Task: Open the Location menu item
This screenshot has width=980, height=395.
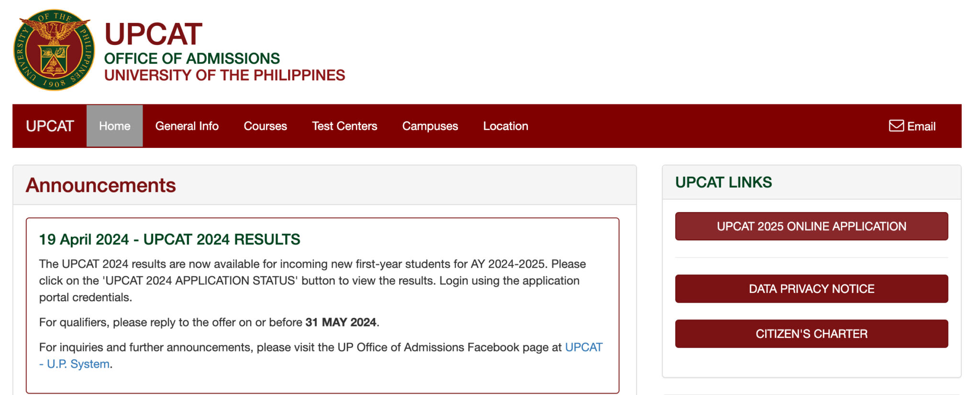Action: pyautogui.click(x=505, y=126)
